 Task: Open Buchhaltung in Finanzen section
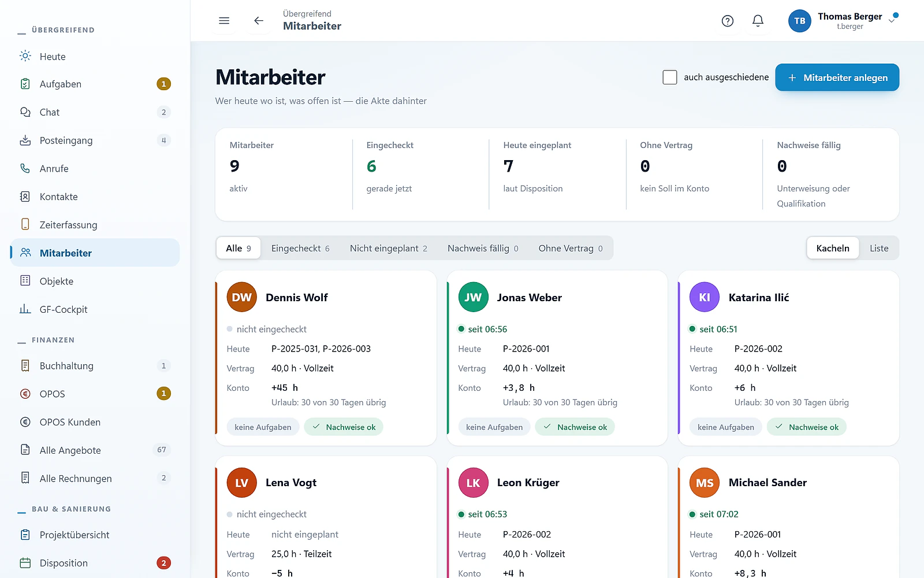pyautogui.click(x=95, y=366)
